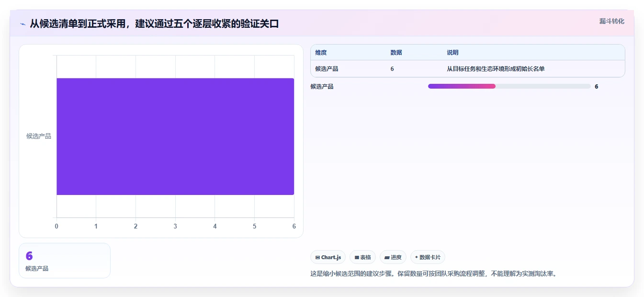Image resolution: width=644 pixels, height=297 pixels.
Task: Click the x-axis tick label 0
Action: [56, 226]
